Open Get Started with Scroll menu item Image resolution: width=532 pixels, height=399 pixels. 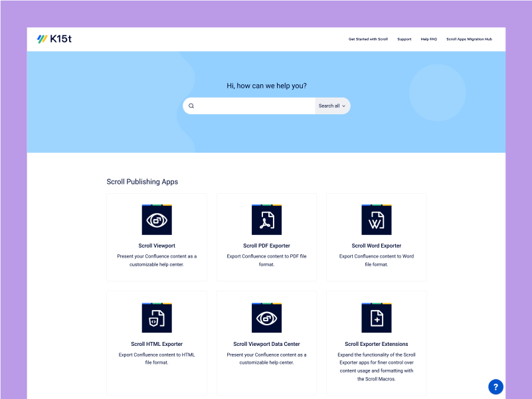(x=368, y=39)
